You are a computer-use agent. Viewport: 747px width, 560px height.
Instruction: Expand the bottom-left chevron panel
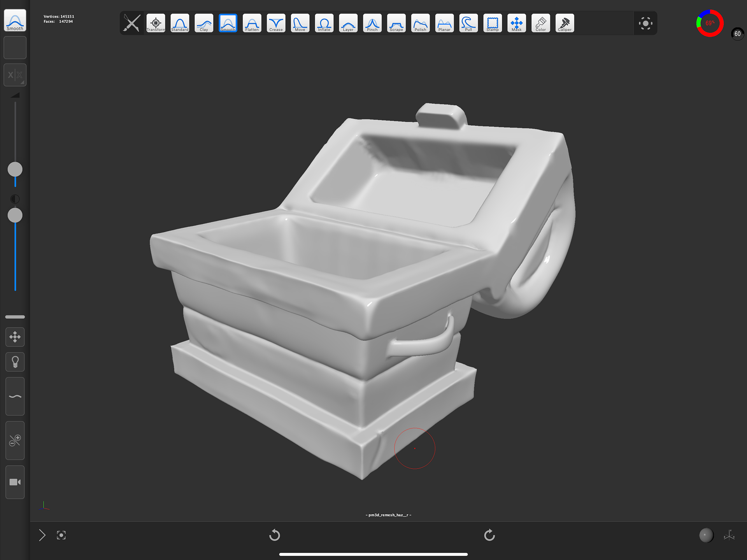click(42, 535)
